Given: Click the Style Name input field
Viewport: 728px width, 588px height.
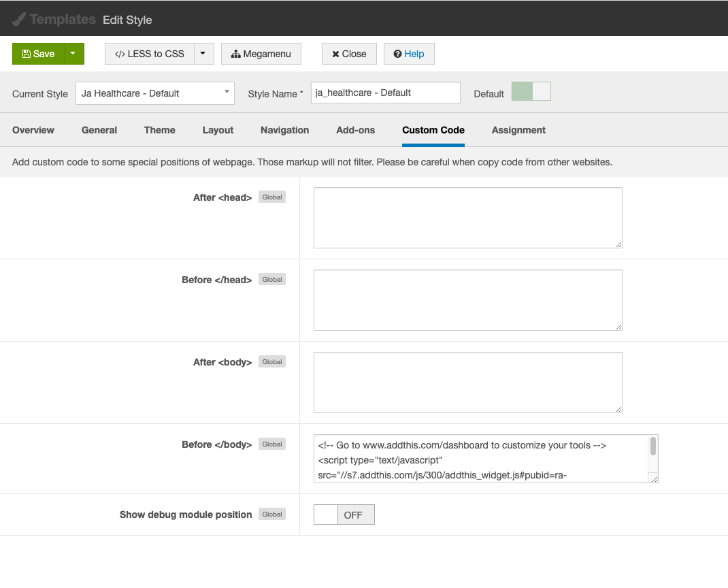Looking at the screenshot, I should [385, 93].
